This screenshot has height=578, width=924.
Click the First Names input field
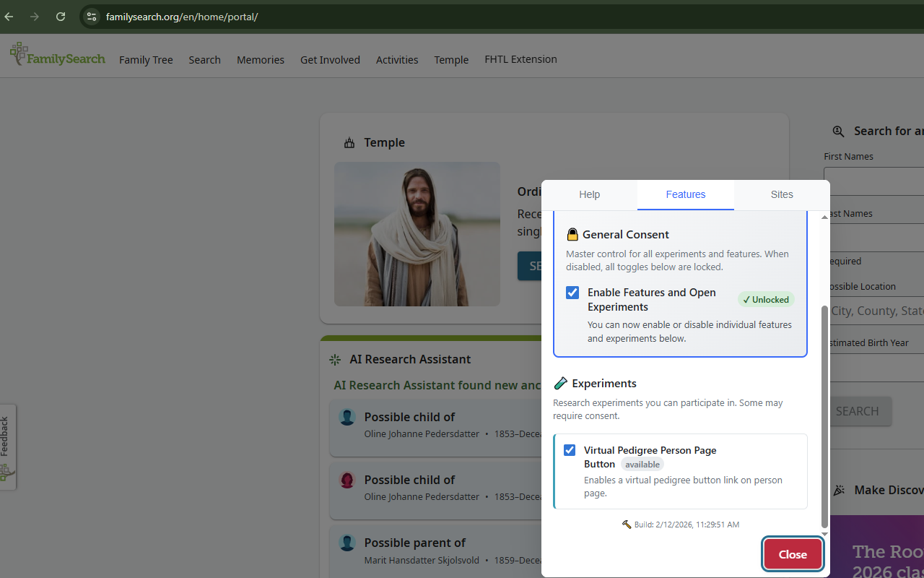pos(874,181)
